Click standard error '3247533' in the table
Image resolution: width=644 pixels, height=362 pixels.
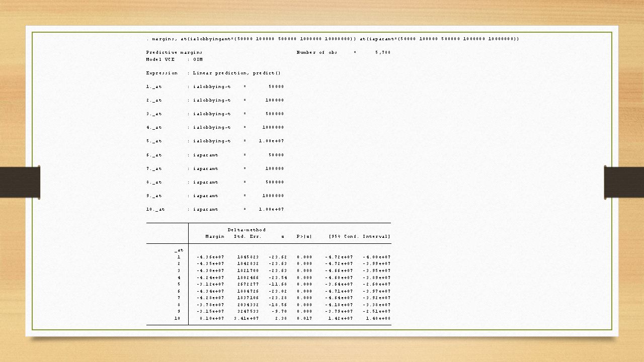[248, 311]
